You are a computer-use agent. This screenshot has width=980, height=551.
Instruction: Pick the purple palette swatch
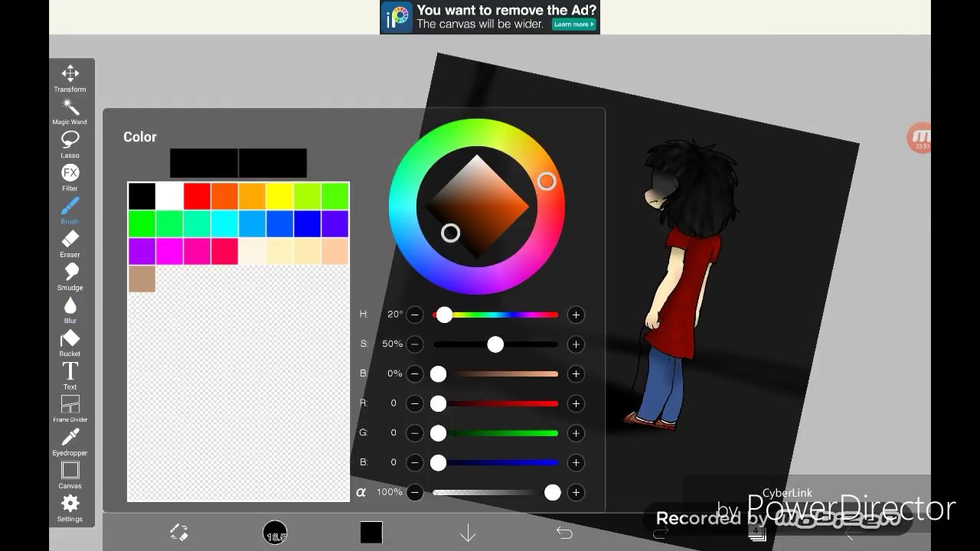pyautogui.click(x=142, y=251)
